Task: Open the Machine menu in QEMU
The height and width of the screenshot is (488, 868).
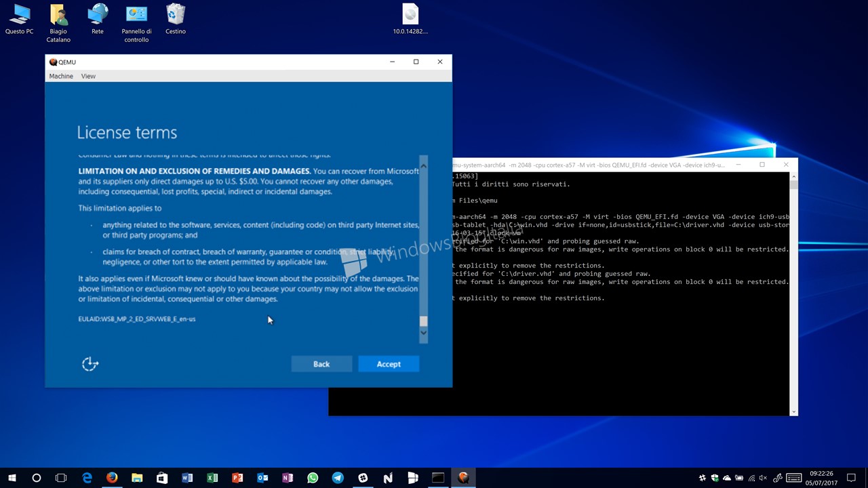Action: 61,76
